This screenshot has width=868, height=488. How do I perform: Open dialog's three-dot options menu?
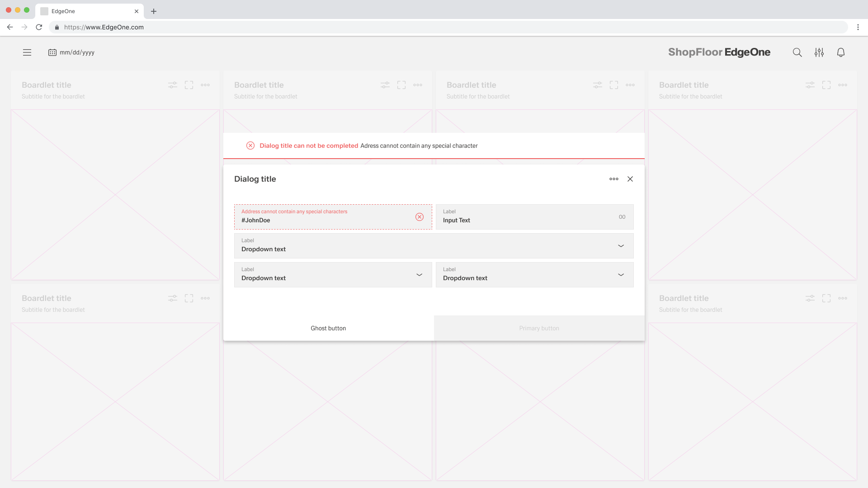pyautogui.click(x=613, y=179)
